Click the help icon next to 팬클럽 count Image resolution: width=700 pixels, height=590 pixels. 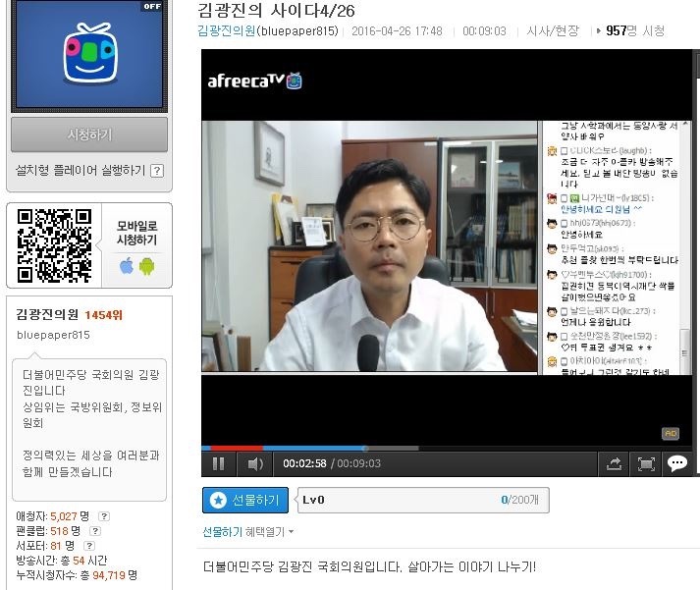coord(90,531)
